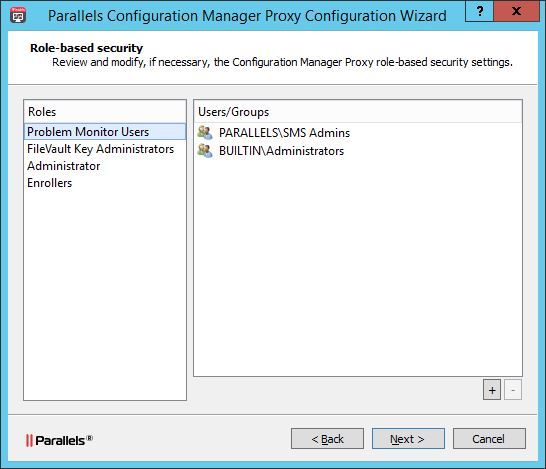Image resolution: width=546 pixels, height=469 pixels.
Task: Close the wizard window
Action: click(516, 11)
